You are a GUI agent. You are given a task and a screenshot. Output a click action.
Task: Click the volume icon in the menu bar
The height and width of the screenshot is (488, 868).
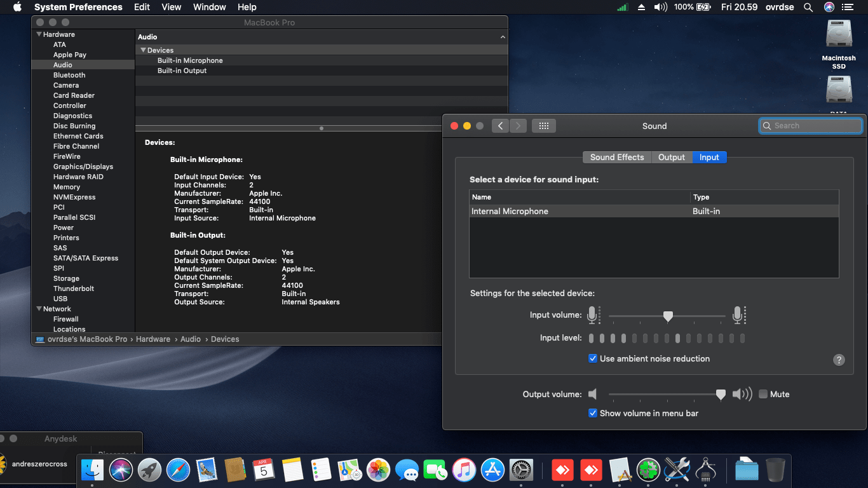click(x=661, y=7)
